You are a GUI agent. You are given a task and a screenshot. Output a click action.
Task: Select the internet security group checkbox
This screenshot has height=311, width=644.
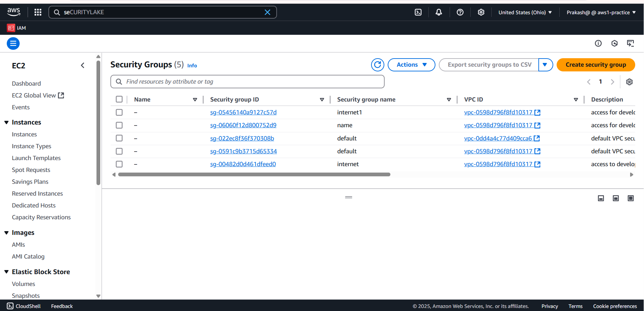(x=119, y=164)
